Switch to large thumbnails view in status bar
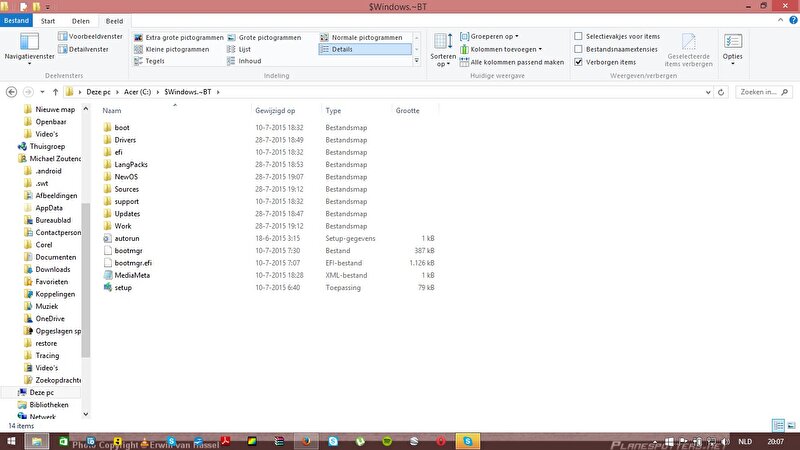 [x=791, y=425]
